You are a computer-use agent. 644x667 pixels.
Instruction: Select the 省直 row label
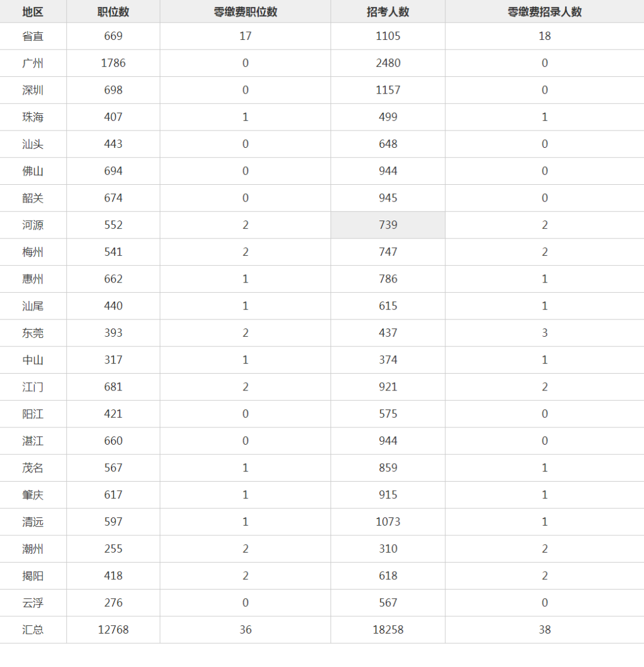(x=33, y=36)
